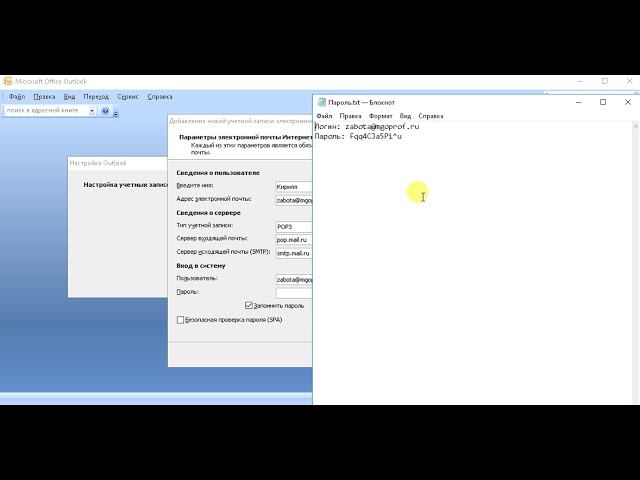This screenshot has height=480, width=640.
Task: Open the Файл menu in Notepad
Action: point(324,116)
